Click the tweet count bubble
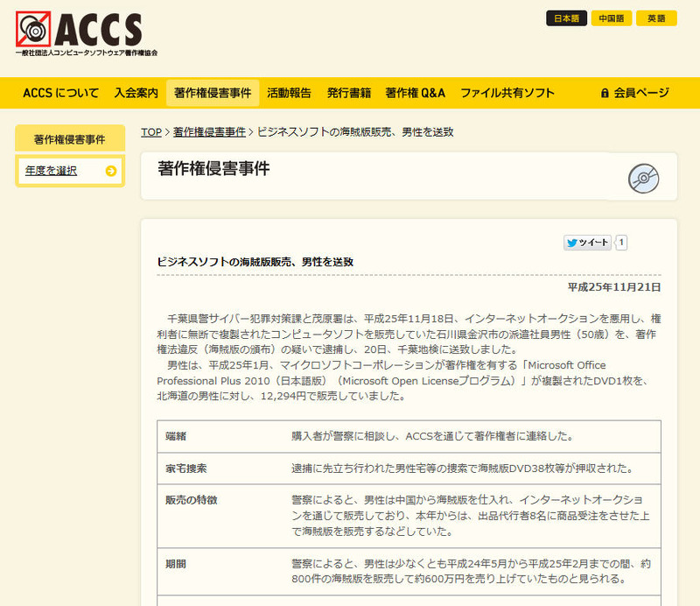 (621, 243)
